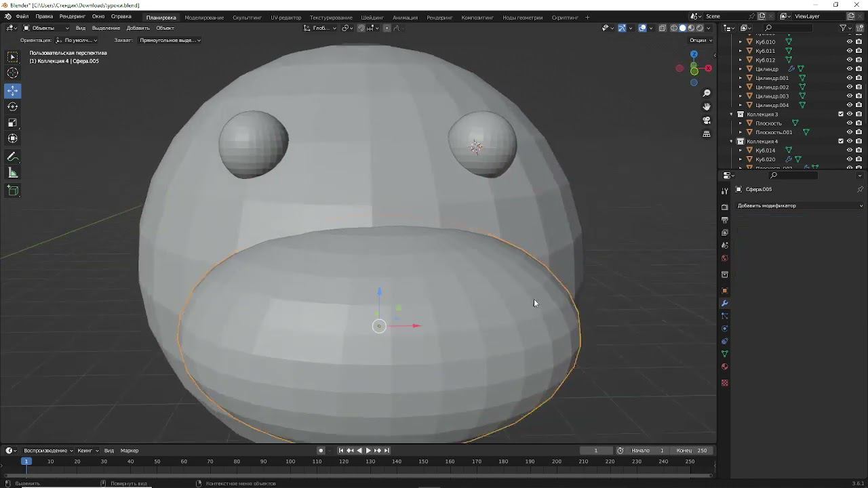Viewport: 868px width, 488px height.
Task: Click the current frame number field
Action: pos(596,451)
